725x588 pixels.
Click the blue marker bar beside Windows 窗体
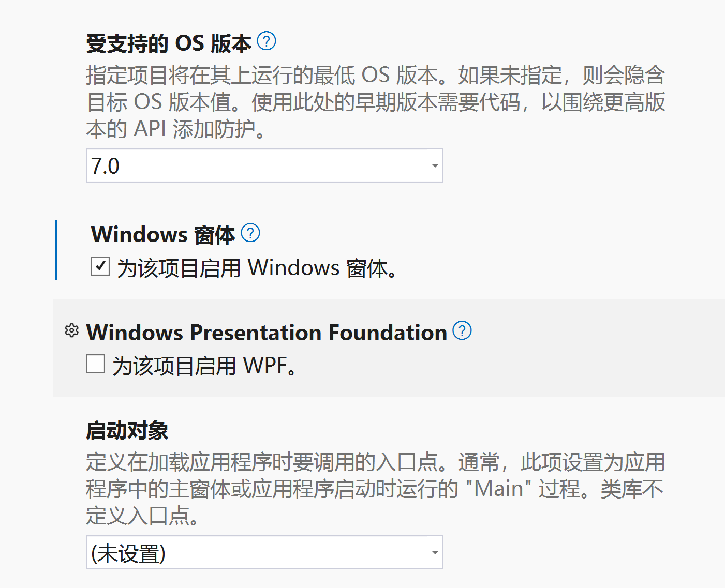tap(56, 250)
